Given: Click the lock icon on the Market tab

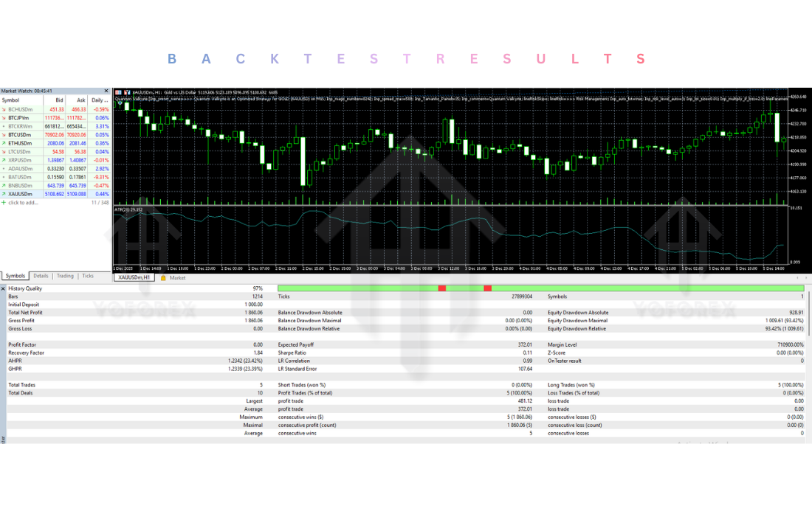Looking at the screenshot, I should [163, 278].
